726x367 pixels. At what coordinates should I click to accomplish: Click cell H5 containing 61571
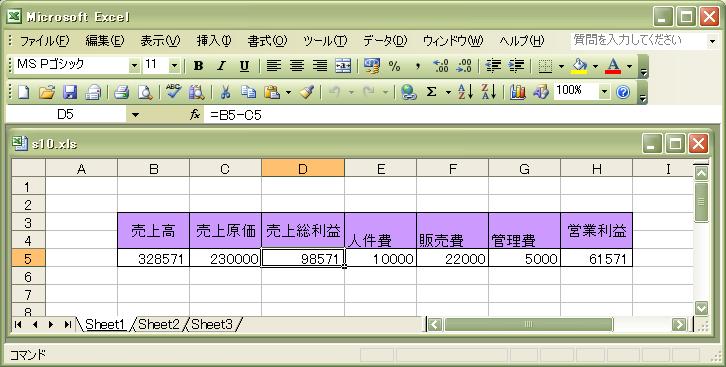click(x=596, y=258)
